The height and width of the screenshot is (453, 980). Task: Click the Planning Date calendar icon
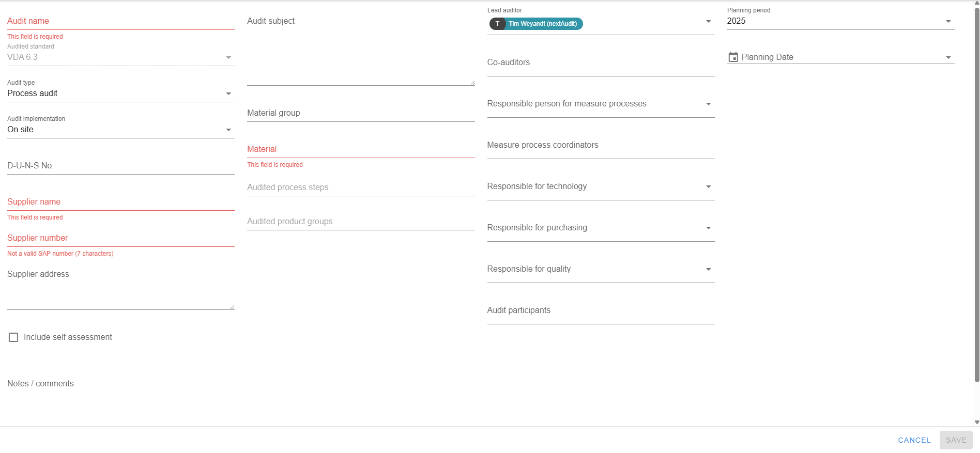pos(733,57)
